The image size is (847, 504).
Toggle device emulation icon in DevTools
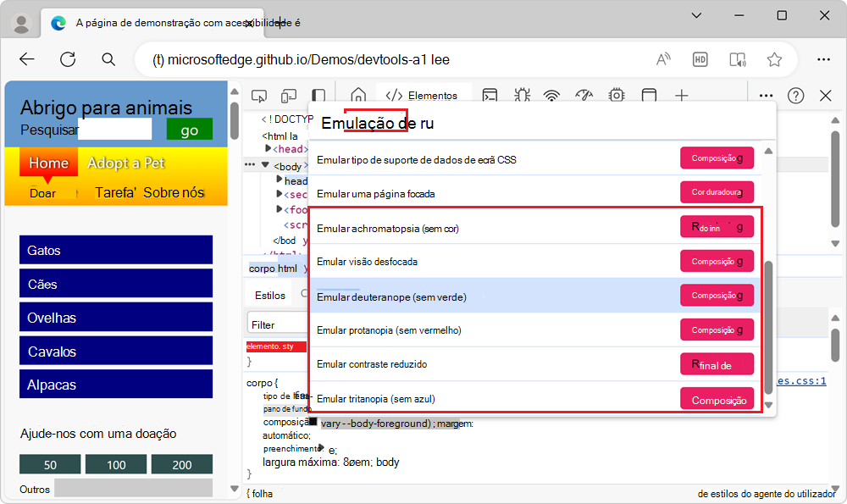tap(289, 97)
